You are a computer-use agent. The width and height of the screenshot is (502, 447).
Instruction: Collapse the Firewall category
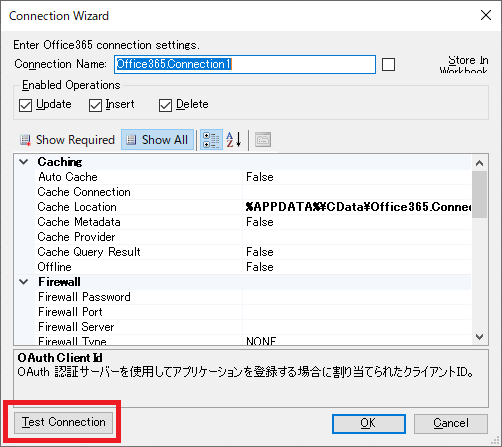click(24, 282)
